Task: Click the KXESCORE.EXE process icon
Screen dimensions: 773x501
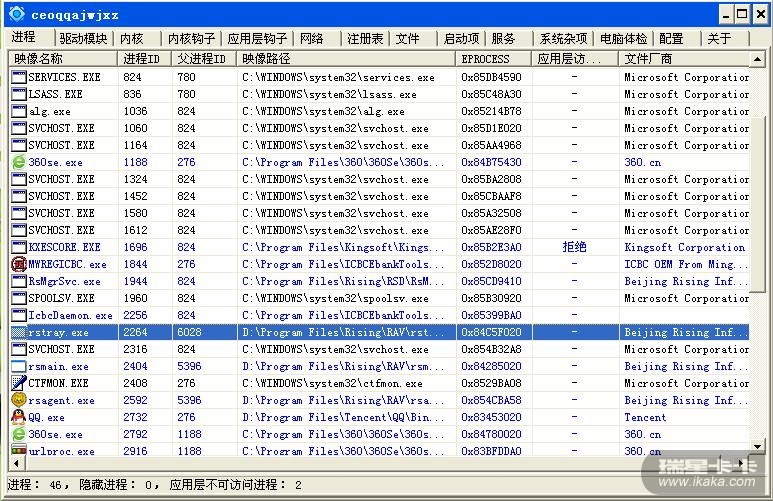Action: coord(19,247)
